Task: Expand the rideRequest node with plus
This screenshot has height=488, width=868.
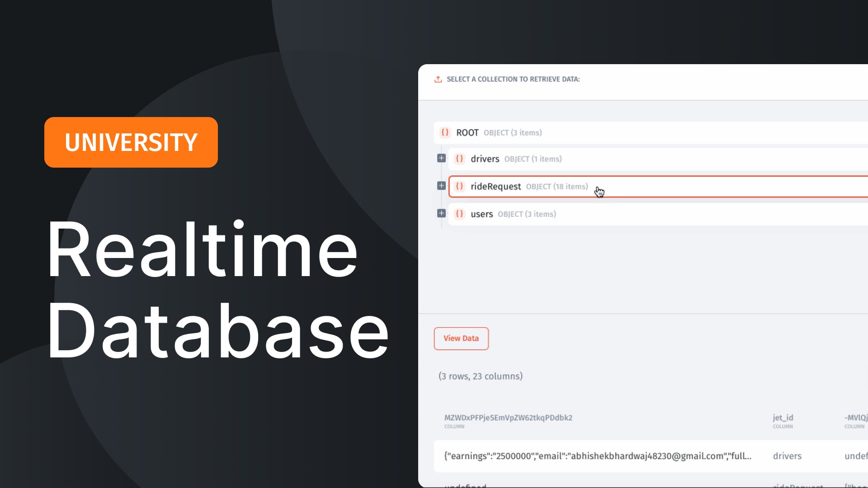Action: tap(441, 186)
